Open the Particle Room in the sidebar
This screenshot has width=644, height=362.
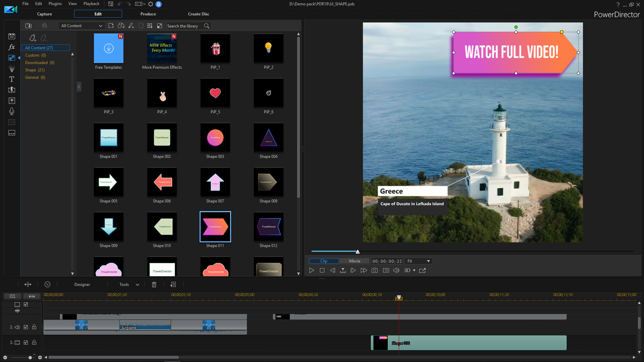click(x=12, y=69)
